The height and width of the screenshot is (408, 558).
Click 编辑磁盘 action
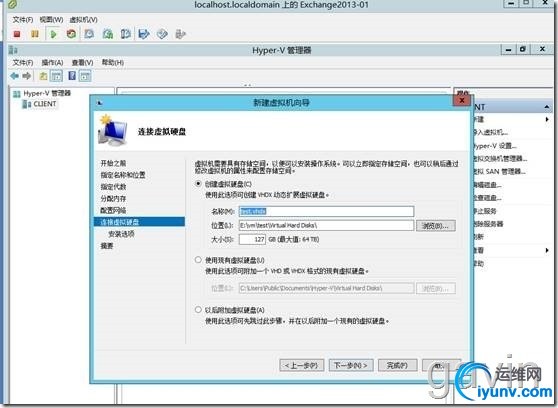coord(488,185)
